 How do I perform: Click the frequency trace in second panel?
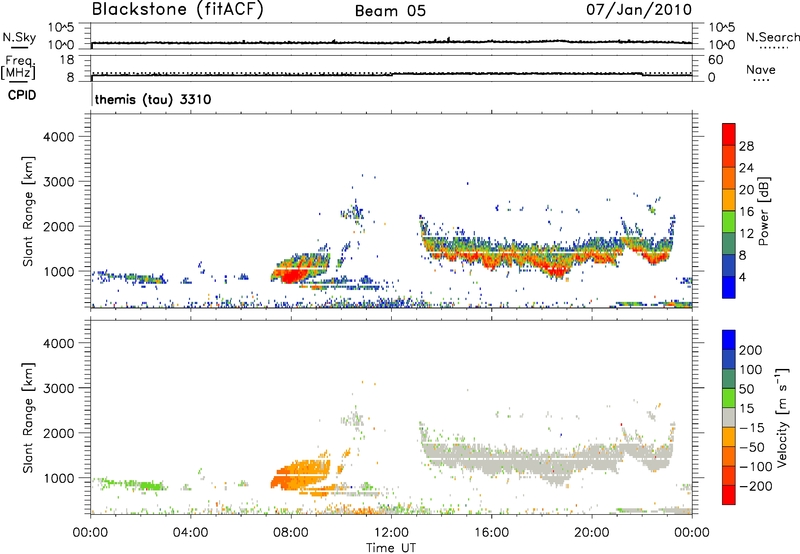coord(392,75)
